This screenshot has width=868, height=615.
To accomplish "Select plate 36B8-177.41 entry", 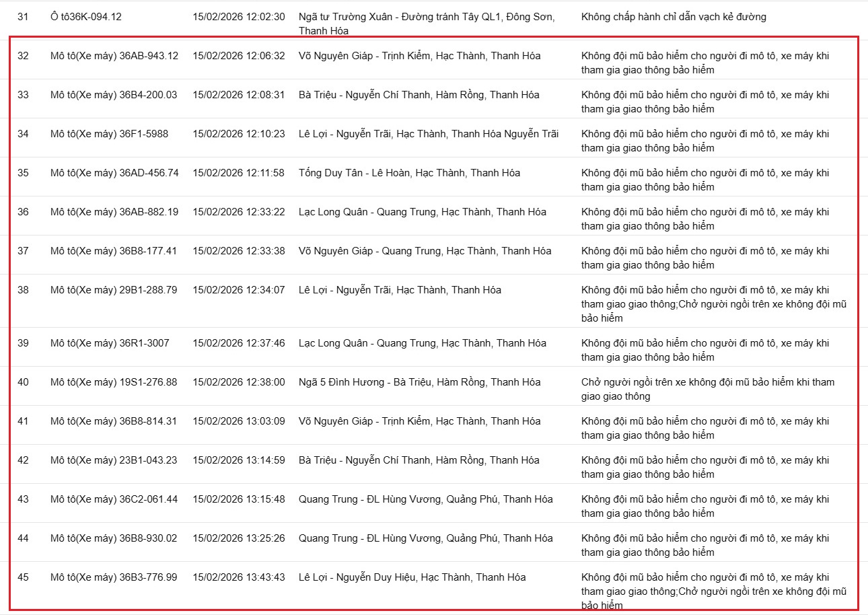I will pyautogui.click(x=114, y=251).
